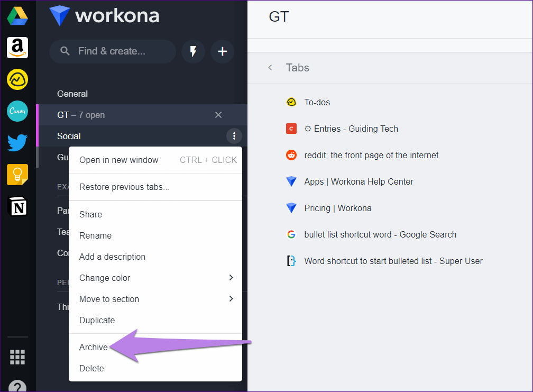Open the Amazon app icon

tap(17, 48)
